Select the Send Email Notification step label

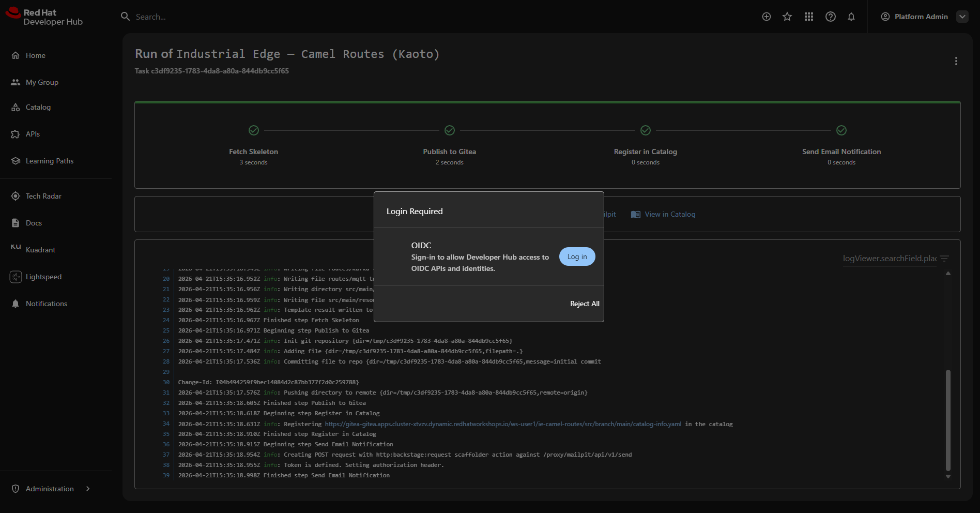pos(841,152)
